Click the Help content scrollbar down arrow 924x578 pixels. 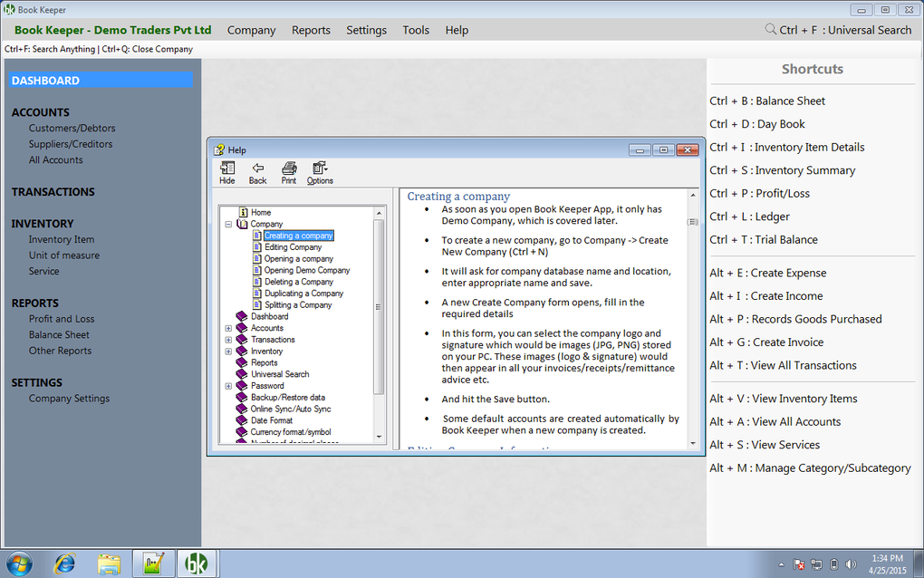(x=693, y=444)
